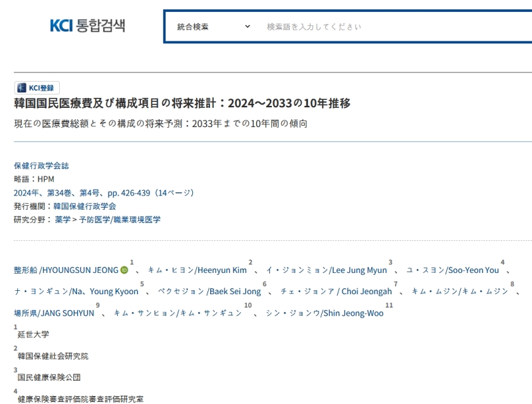
Task: Click the search keyword input field
Action: (x=392, y=27)
